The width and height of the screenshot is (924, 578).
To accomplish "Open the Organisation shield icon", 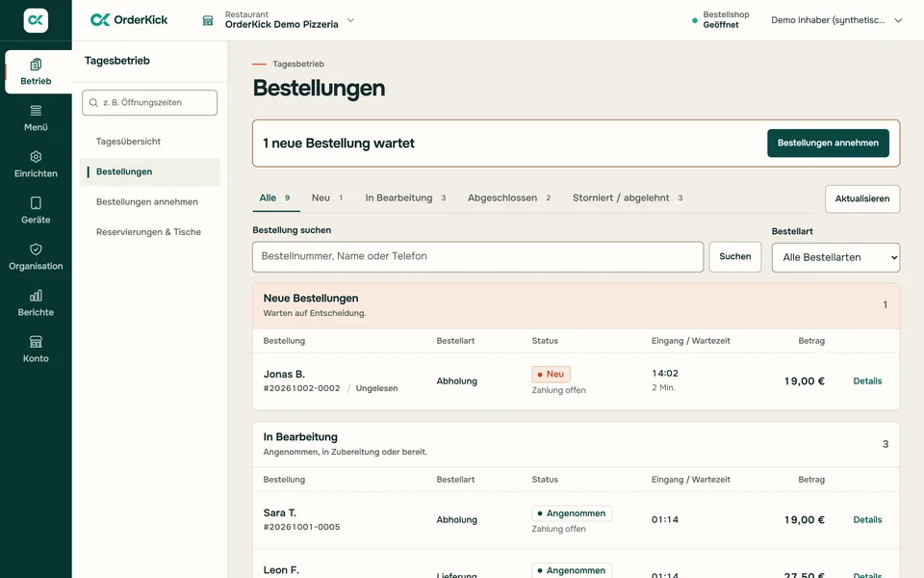I will click(x=36, y=249).
